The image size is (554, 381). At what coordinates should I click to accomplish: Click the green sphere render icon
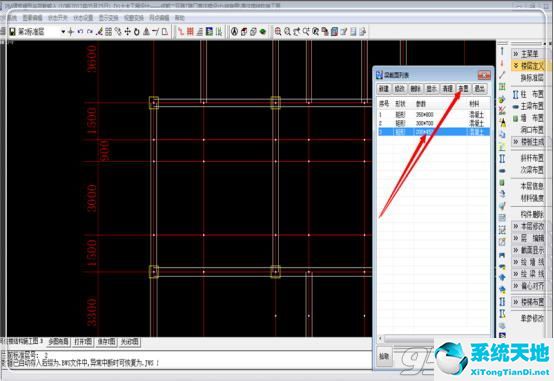tap(263, 32)
